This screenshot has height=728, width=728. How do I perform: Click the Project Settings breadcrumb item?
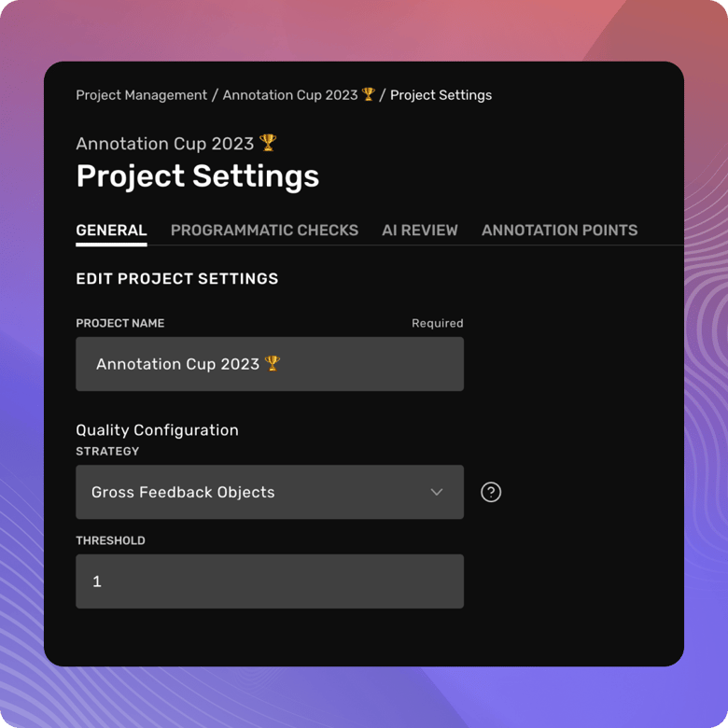(x=441, y=95)
